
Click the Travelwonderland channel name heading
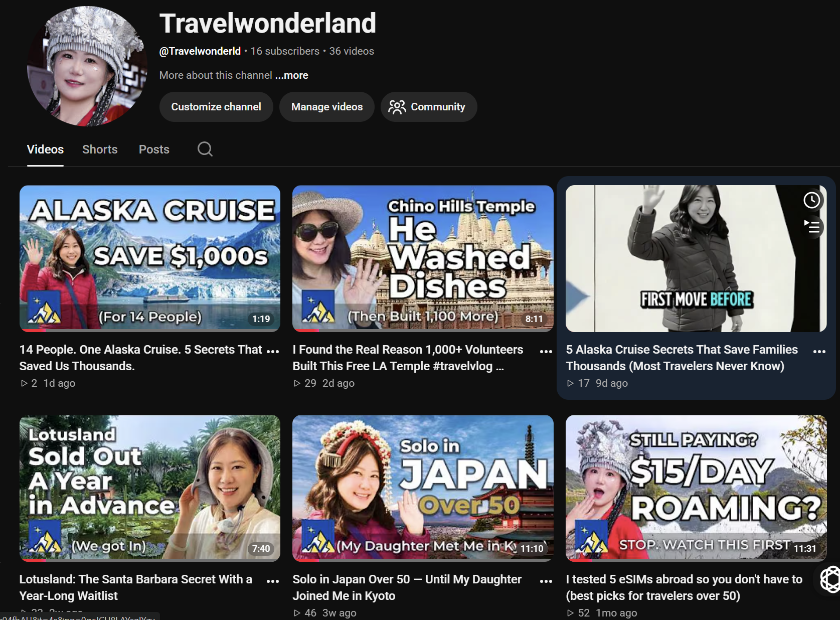click(267, 23)
